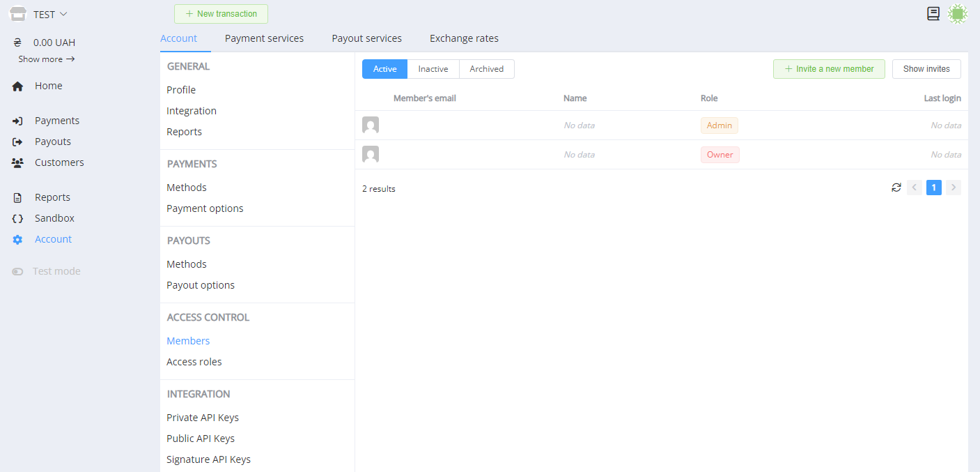
Task: Enable the Test mode toggle
Action: point(18,272)
